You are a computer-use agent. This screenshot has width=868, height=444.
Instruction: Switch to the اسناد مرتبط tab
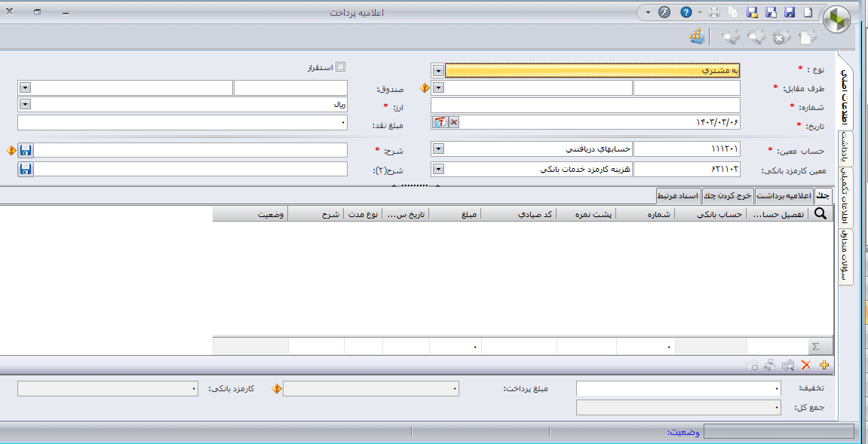tap(679, 195)
